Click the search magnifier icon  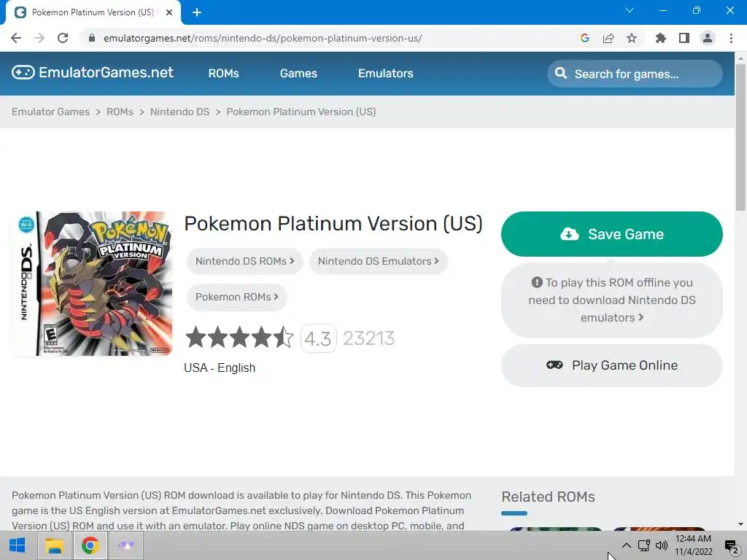click(x=561, y=74)
